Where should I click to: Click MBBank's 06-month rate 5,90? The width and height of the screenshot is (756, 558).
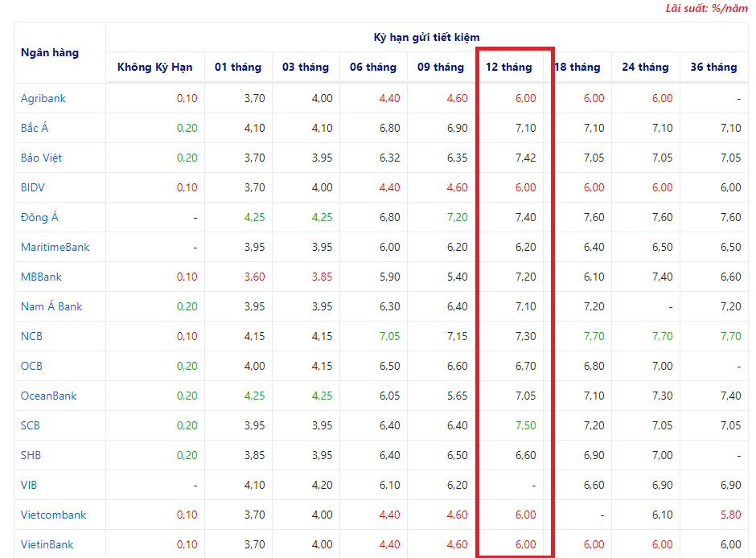tap(389, 277)
